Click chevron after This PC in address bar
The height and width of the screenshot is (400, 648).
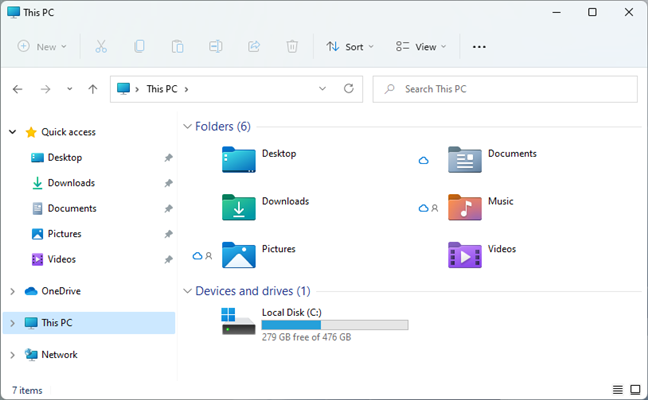click(186, 89)
